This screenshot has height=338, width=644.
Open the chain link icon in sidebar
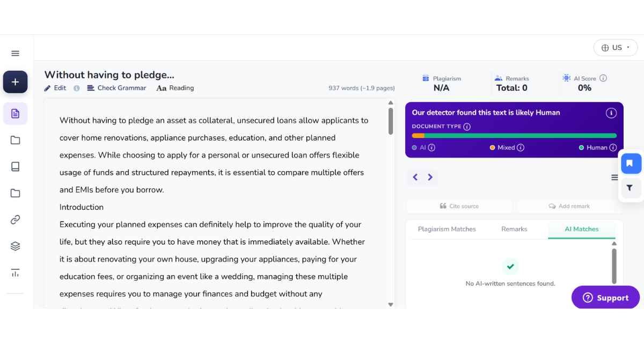click(15, 219)
